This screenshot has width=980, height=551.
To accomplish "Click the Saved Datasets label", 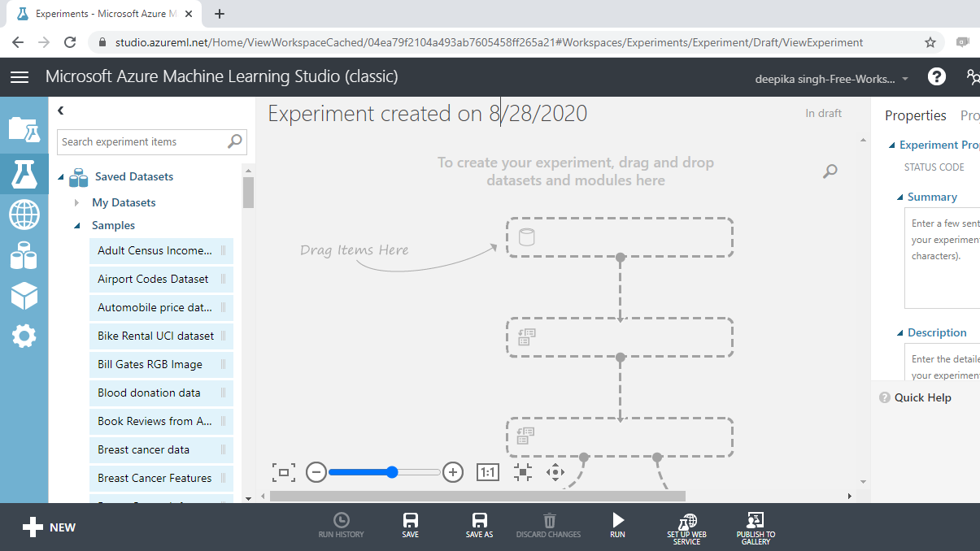I will (x=134, y=176).
